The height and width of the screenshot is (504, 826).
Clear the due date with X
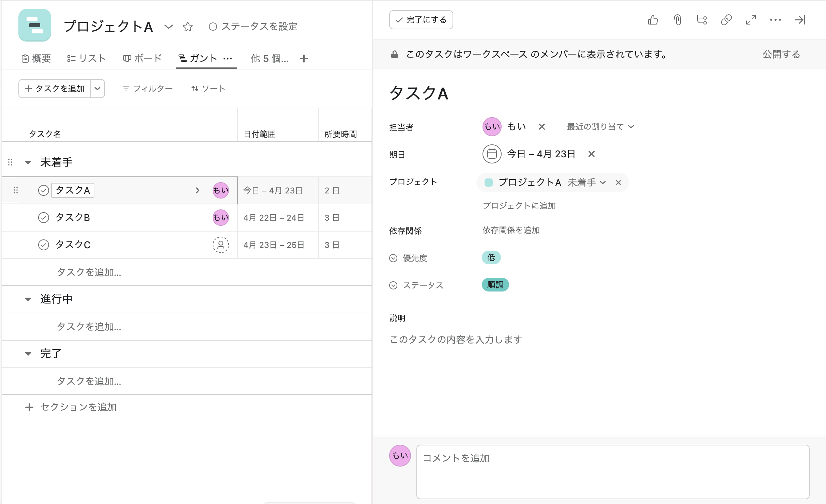point(592,154)
